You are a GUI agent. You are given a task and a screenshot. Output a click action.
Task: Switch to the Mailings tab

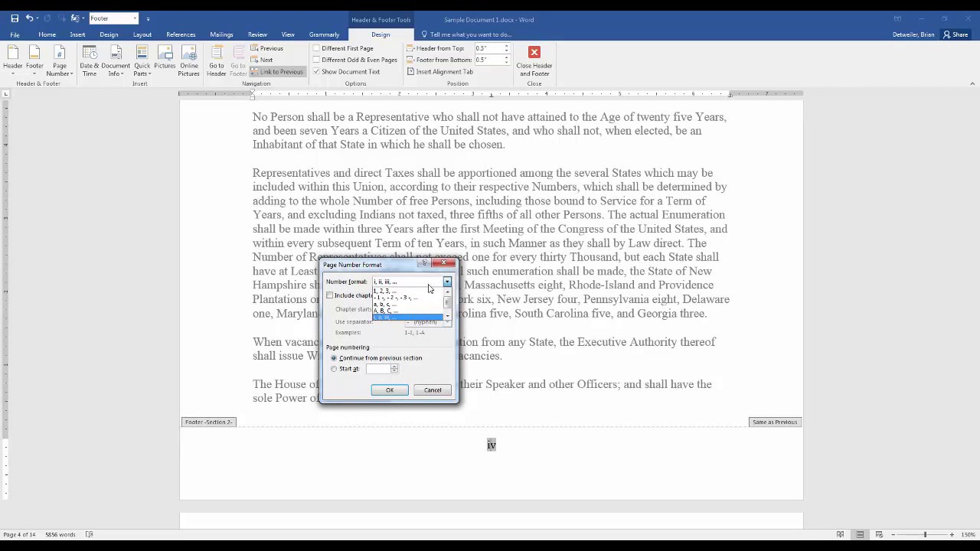click(221, 34)
